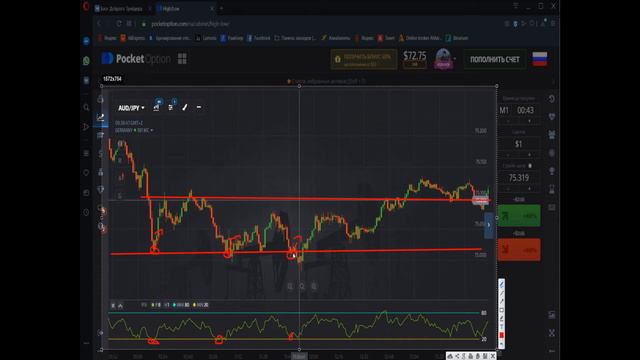Click the red lower trade button
Viewport: 640px width, 360px height.
pyautogui.click(x=519, y=249)
